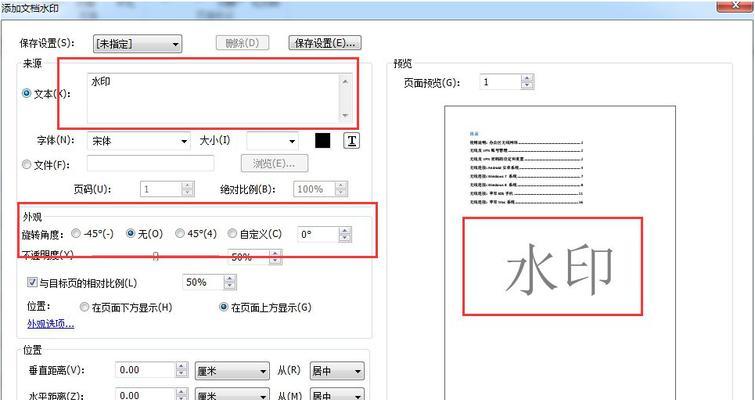Choose the -45° rotation option
755x400 pixels.
tap(76, 233)
